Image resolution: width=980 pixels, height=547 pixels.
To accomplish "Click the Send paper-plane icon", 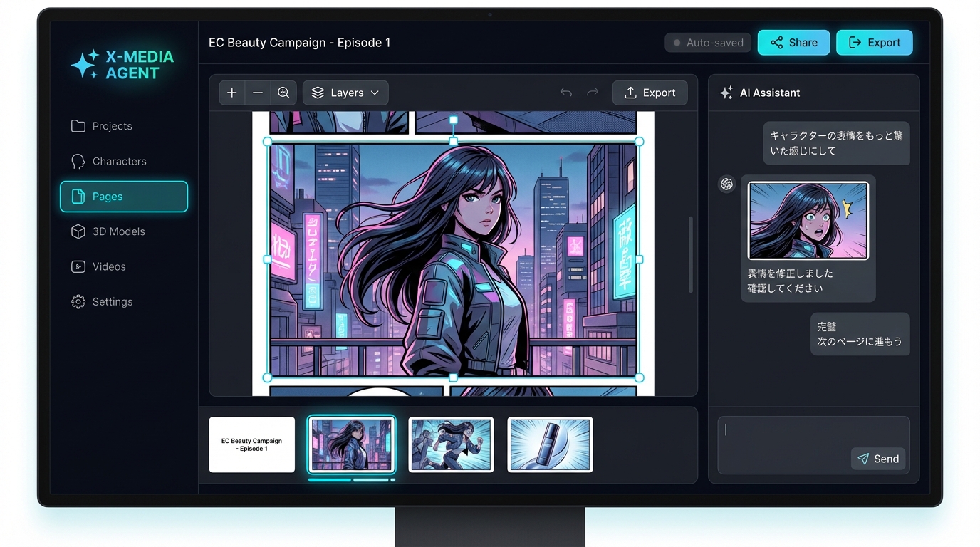I will pyautogui.click(x=865, y=459).
